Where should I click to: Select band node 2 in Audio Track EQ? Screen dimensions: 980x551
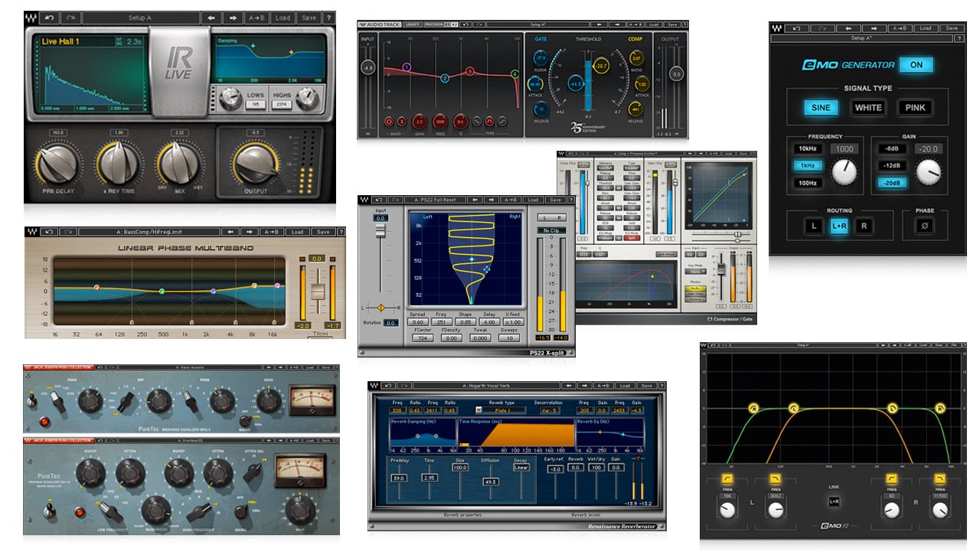pyautogui.click(x=445, y=78)
